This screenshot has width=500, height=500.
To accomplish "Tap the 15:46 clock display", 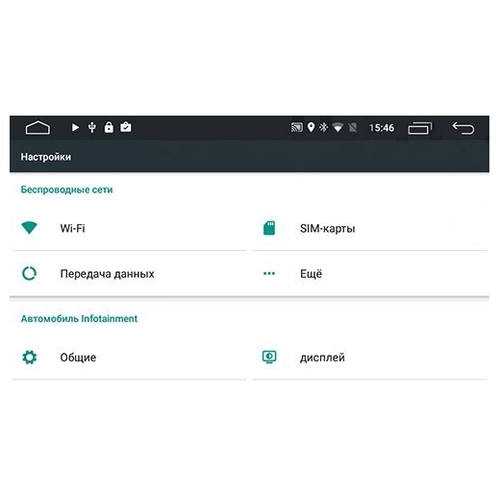I will pos(381,128).
